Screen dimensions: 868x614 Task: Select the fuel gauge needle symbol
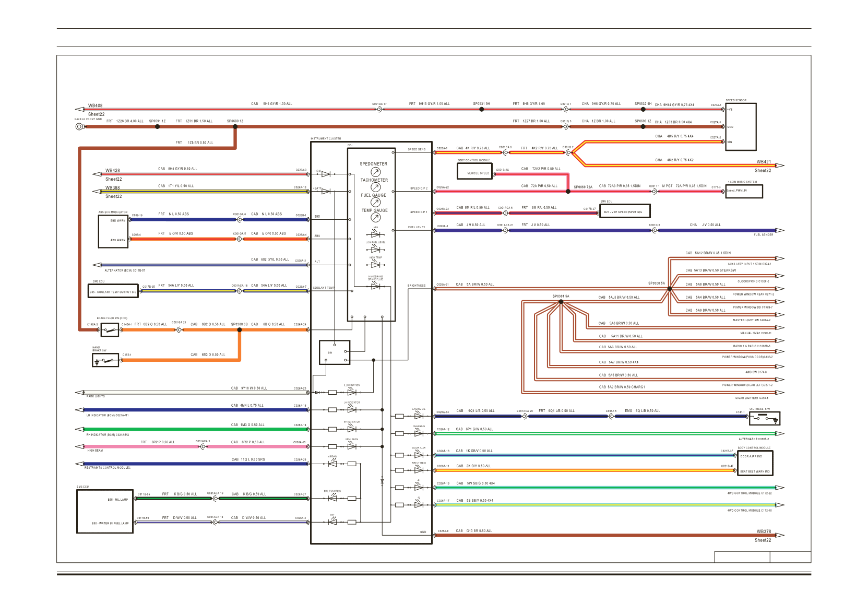(x=375, y=203)
